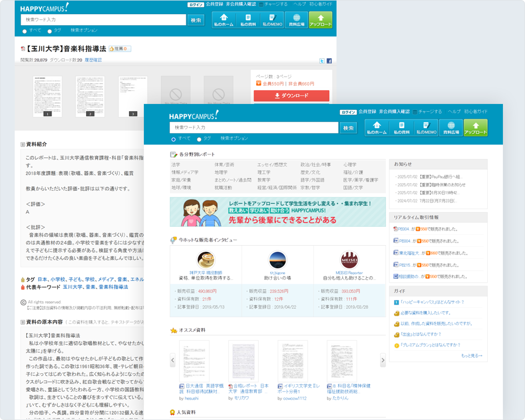The height and width of the screenshot is (420, 525).
Task: Open 私のホーム in the front homepage window
Action: pos(376,128)
